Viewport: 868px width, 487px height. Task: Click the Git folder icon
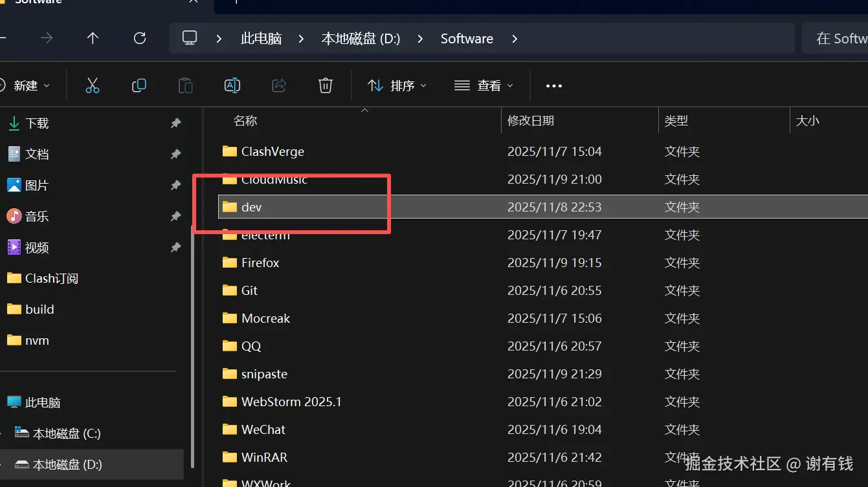tap(229, 290)
